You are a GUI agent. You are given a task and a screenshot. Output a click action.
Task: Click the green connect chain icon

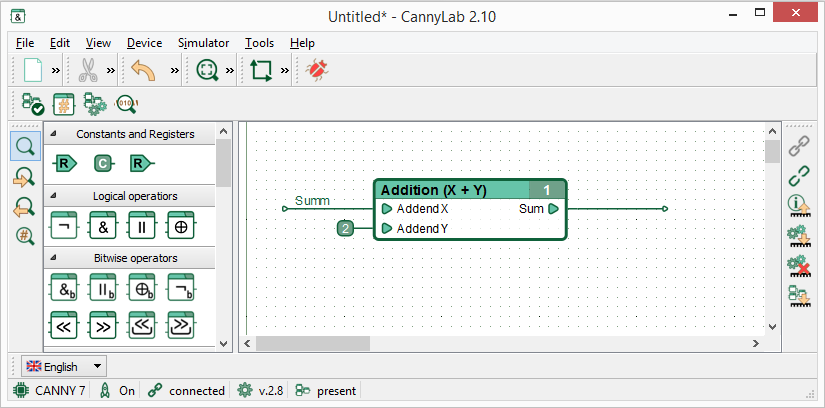[x=799, y=176]
